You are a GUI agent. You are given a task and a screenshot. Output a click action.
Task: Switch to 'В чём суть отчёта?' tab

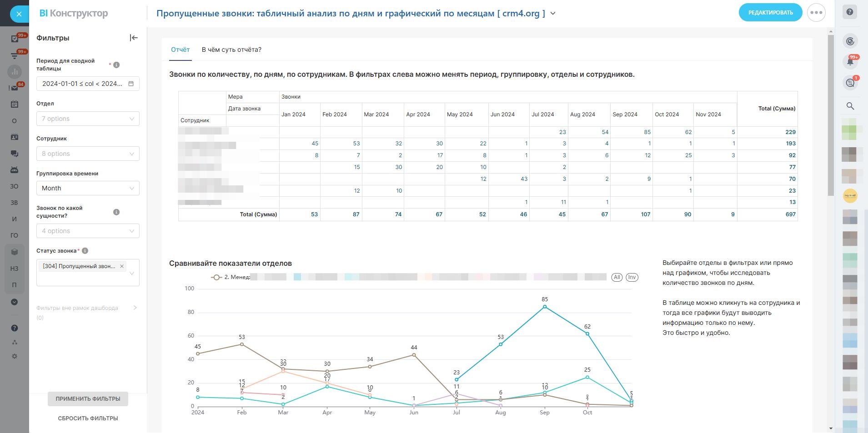231,50
